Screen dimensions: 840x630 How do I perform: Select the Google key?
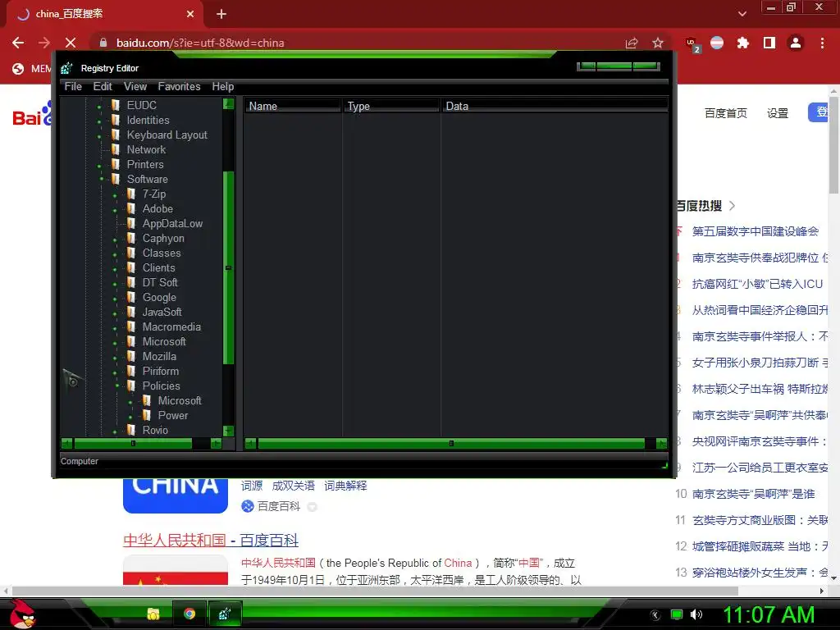click(x=159, y=297)
